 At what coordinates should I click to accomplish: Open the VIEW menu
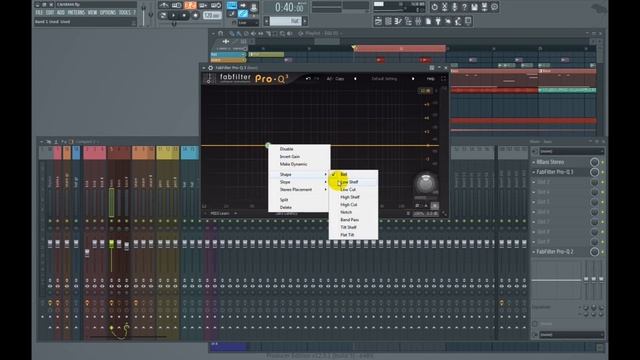point(93,13)
